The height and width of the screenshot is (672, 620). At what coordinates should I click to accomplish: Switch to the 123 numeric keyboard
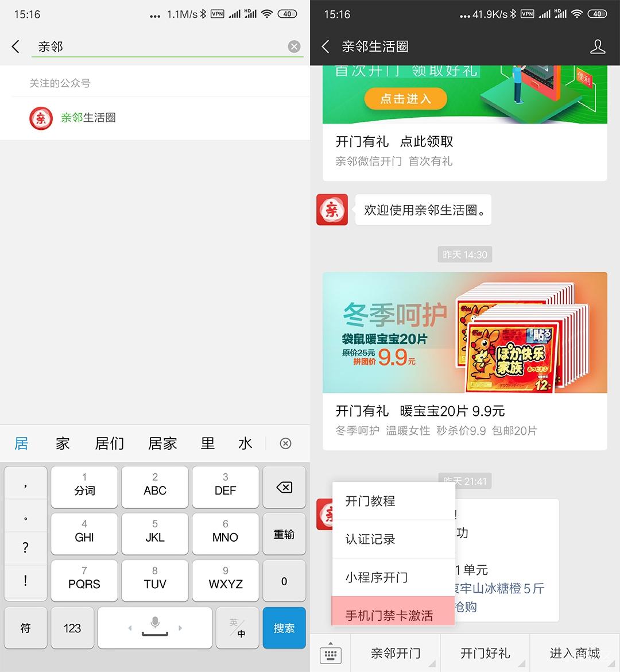72,628
